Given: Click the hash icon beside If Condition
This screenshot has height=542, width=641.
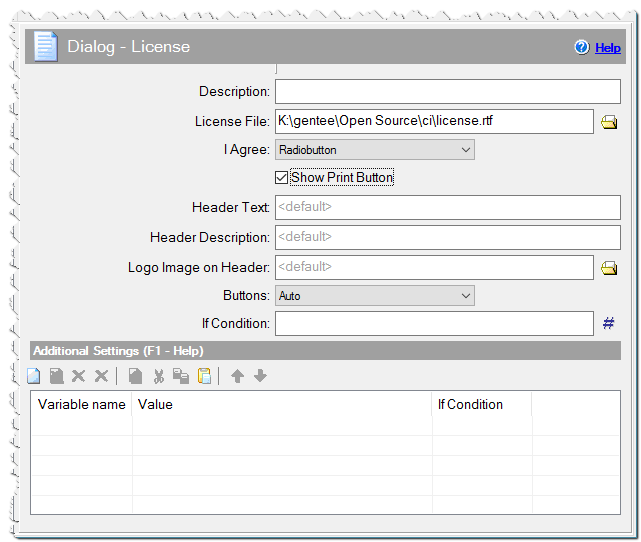Looking at the screenshot, I should click(x=608, y=323).
